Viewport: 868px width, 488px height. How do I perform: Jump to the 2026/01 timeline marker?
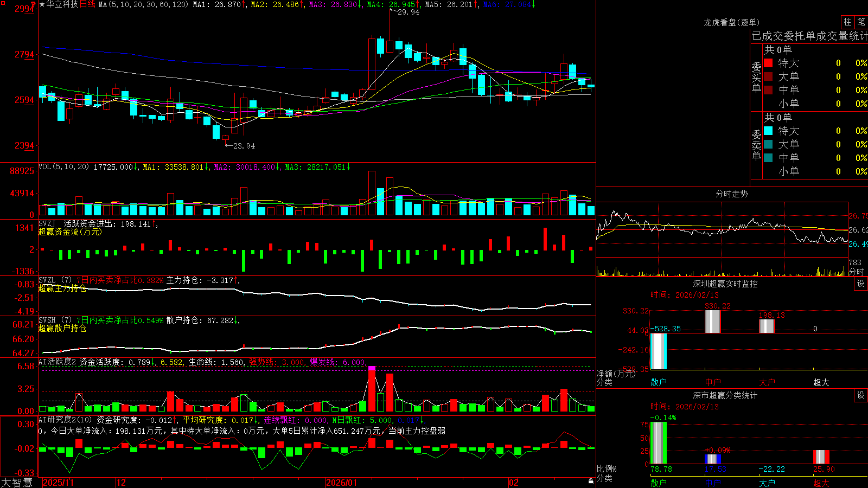tap(342, 483)
